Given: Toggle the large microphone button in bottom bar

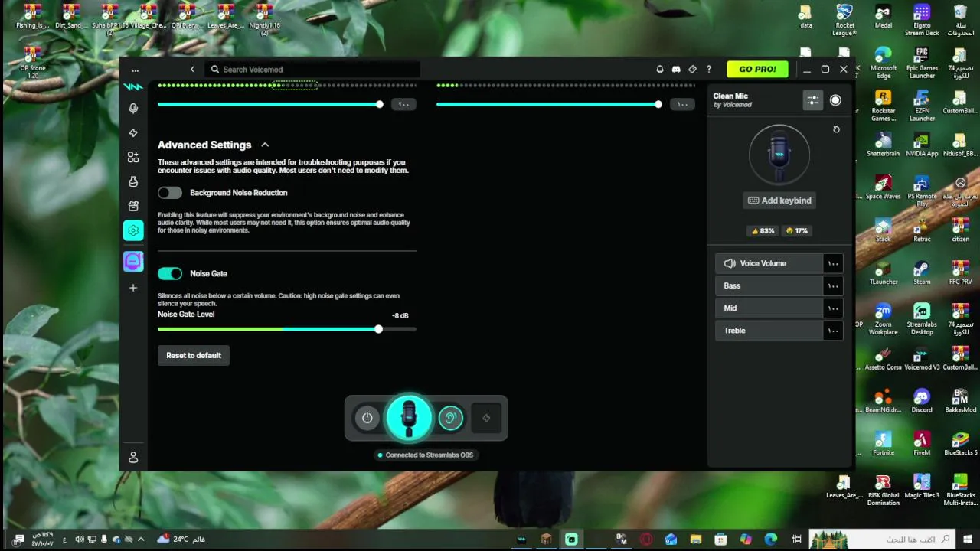Looking at the screenshot, I should click(x=408, y=418).
